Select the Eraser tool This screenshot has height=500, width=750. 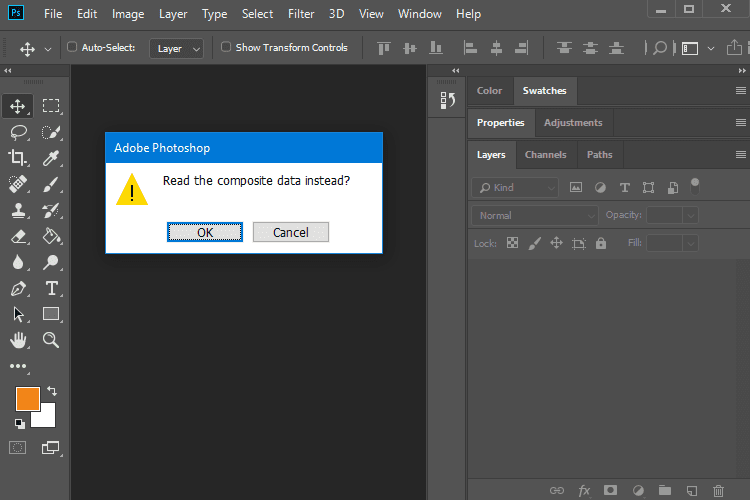pyautogui.click(x=18, y=236)
